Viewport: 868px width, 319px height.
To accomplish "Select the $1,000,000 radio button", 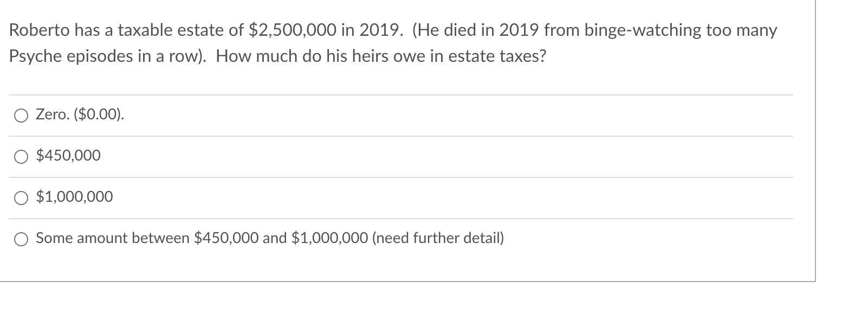I will tap(21, 197).
